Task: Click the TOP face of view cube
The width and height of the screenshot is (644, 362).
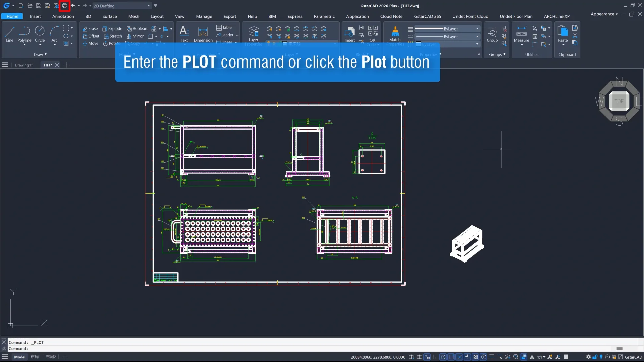Action: coord(619,101)
